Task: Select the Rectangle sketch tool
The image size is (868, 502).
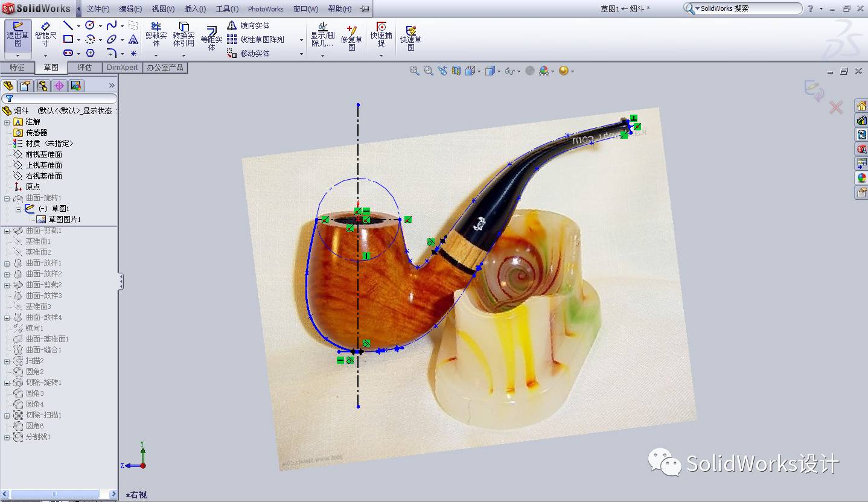Action: 68,39
